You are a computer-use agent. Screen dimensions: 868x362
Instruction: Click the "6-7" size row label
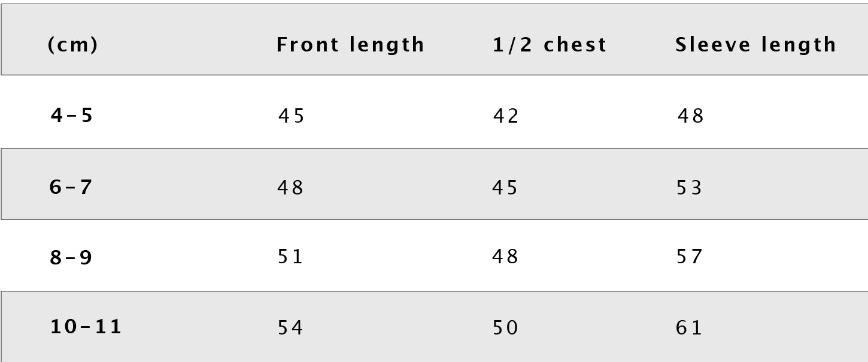(x=71, y=187)
